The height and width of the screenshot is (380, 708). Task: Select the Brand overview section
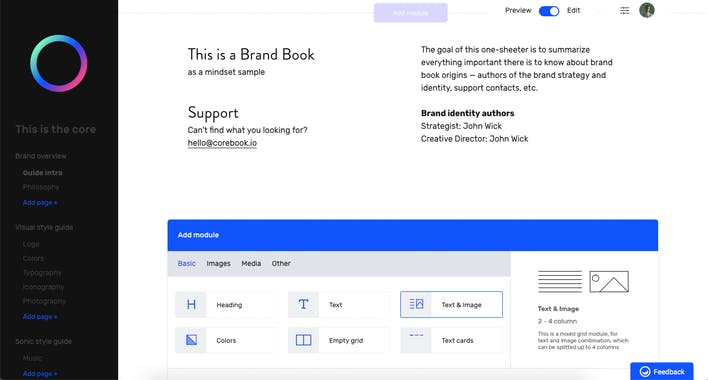click(41, 156)
